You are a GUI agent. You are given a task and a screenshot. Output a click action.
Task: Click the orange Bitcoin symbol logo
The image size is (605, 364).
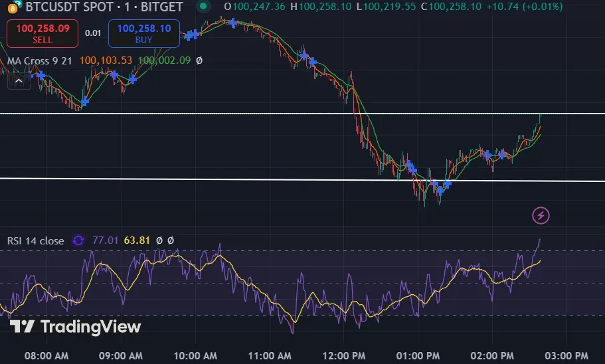(x=13, y=8)
